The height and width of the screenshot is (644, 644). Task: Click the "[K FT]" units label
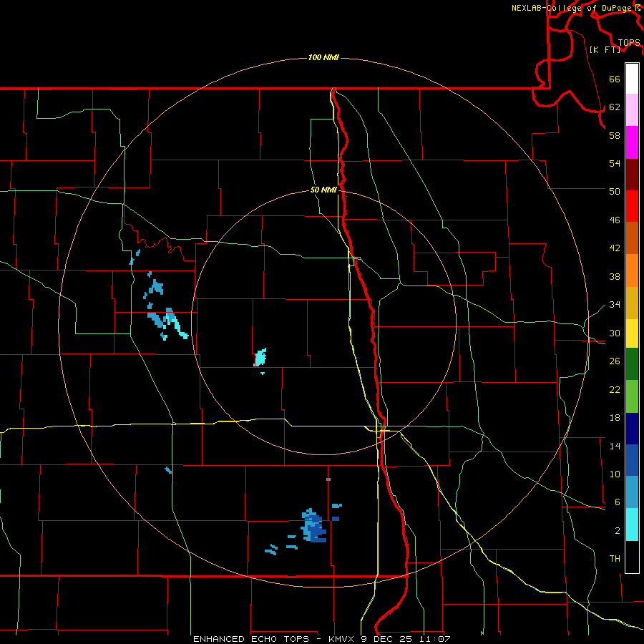pyautogui.click(x=605, y=49)
